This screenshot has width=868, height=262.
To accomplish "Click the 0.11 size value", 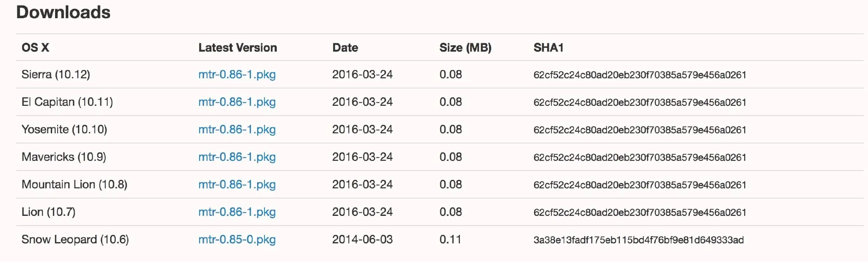I will pos(450,240).
